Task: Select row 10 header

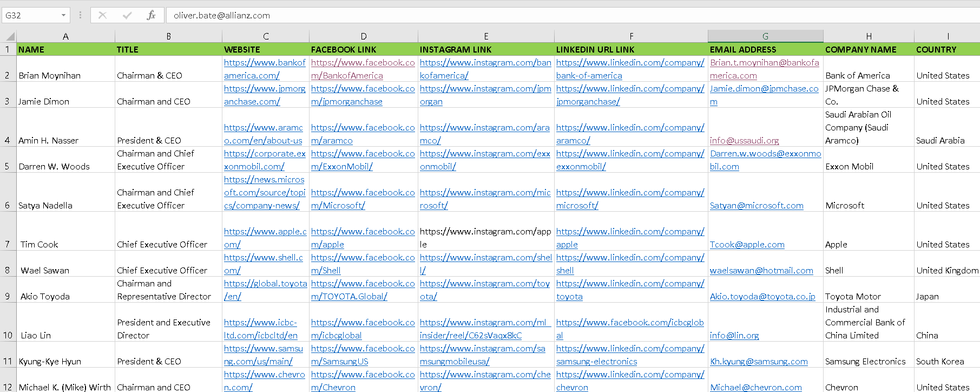Action: point(8,322)
